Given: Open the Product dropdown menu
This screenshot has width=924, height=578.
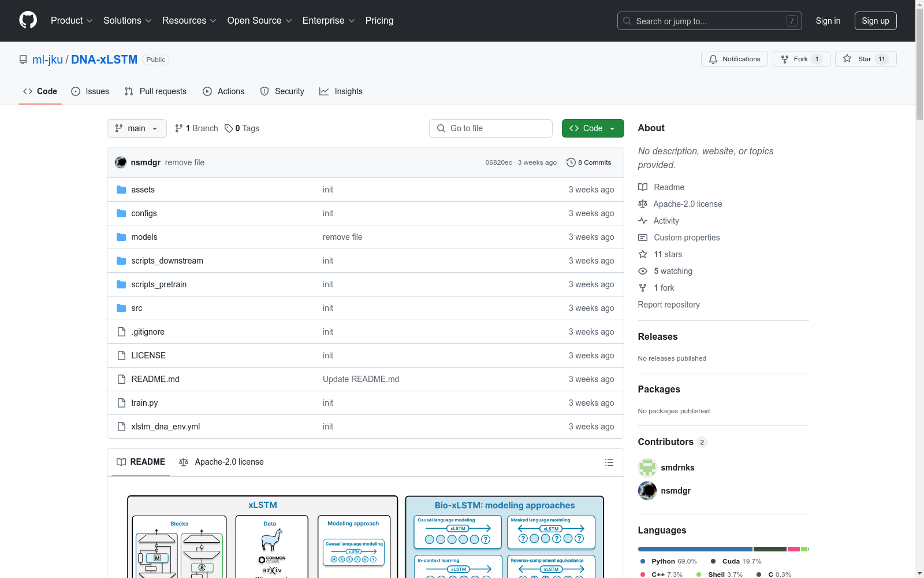Looking at the screenshot, I should 72,21.
